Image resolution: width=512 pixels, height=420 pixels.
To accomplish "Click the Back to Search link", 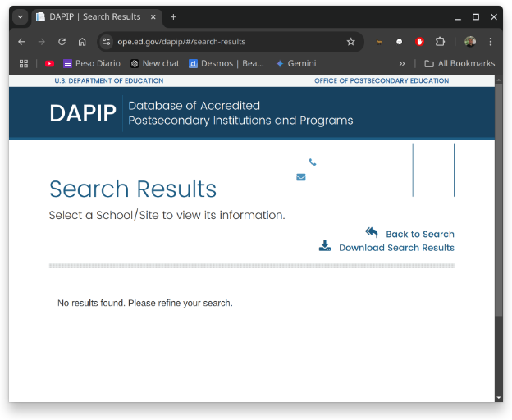I will click(420, 234).
